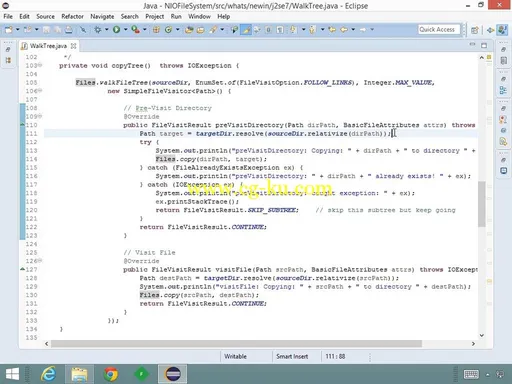
Task: Launch Debug with the bug icon
Action: [97, 30]
